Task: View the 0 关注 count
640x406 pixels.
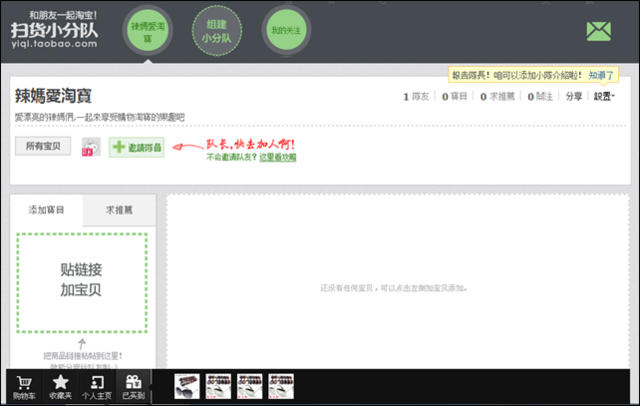Action: pyautogui.click(x=540, y=96)
